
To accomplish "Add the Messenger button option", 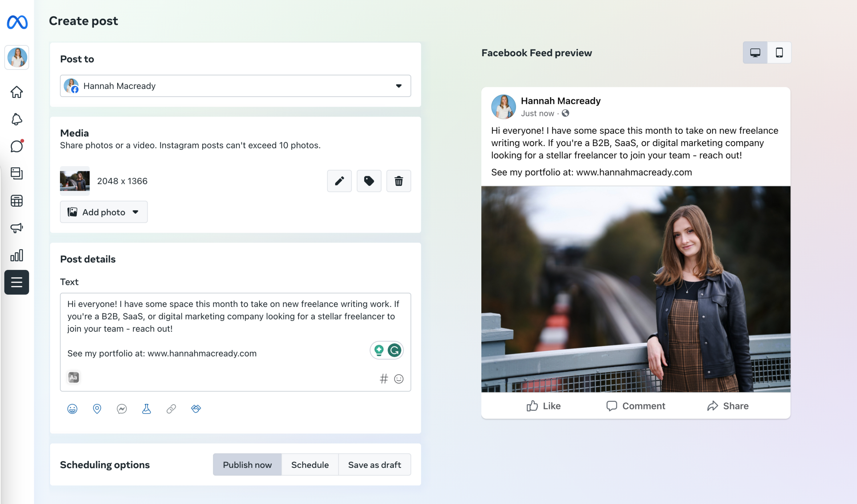I will (x=122, y=408).
